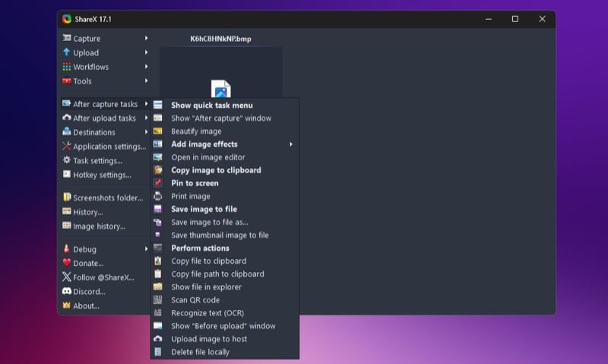This screenshot has height=364, width=608.
Task: Collapse the After capture tasks arrow
Action: pyautogui.click(x=146, y=103)
